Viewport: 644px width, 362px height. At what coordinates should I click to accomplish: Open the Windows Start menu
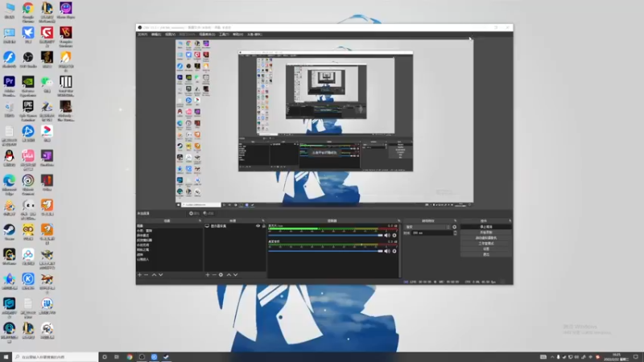6,357
